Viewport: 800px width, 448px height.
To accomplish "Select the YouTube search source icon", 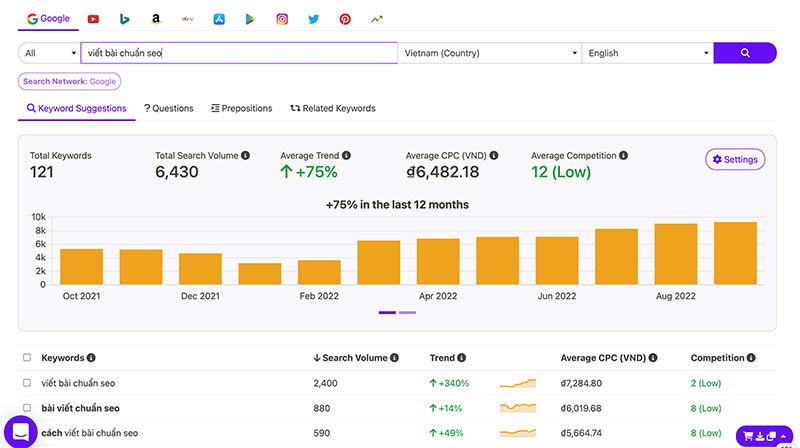I will (x=93, y=19).
